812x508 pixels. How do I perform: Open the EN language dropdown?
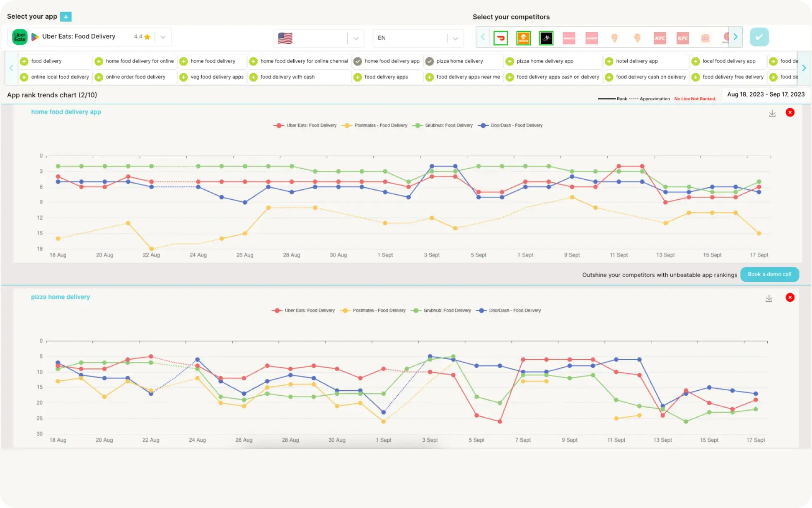pos(455,39)
